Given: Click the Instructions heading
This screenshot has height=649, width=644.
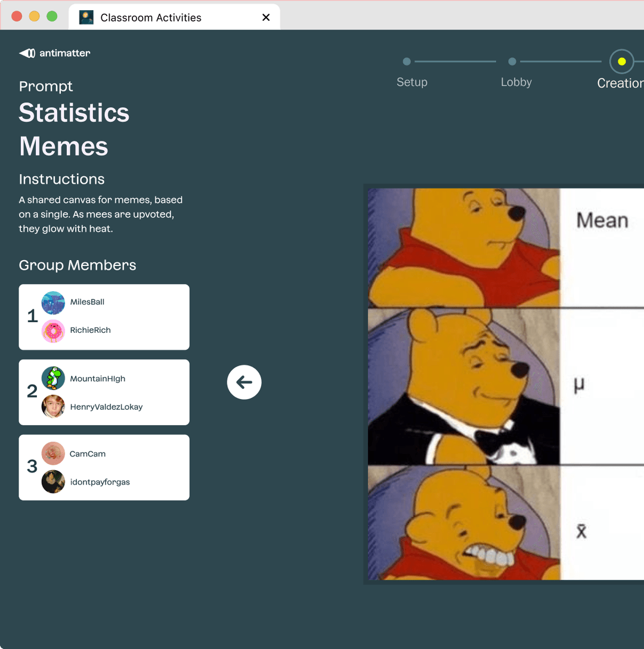Looking at the screenshot, I should click(61, 179).
